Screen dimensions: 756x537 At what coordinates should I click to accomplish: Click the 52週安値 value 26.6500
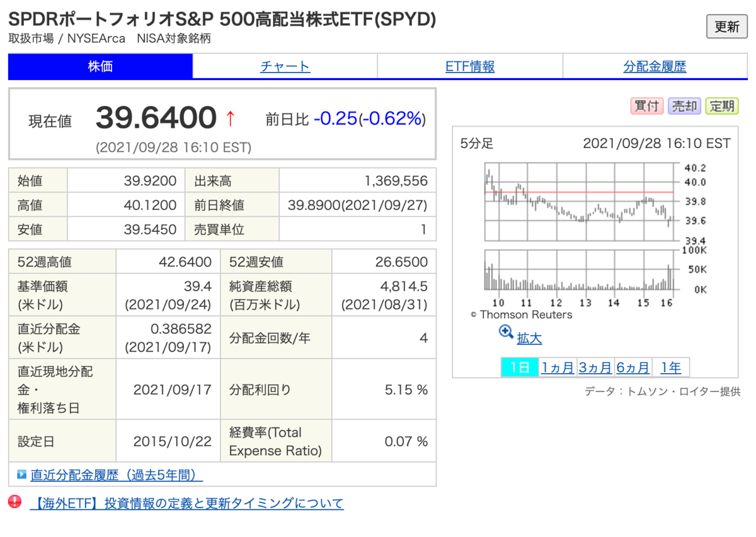click(x=401, y=262)
